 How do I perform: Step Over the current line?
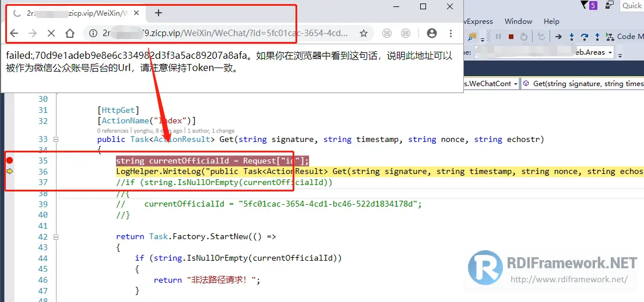click(x=585, y=37)
